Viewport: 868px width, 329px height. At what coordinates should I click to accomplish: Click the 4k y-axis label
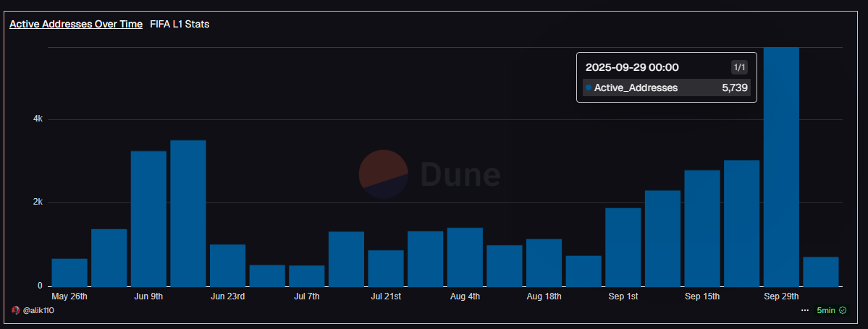tap(38, 119)
